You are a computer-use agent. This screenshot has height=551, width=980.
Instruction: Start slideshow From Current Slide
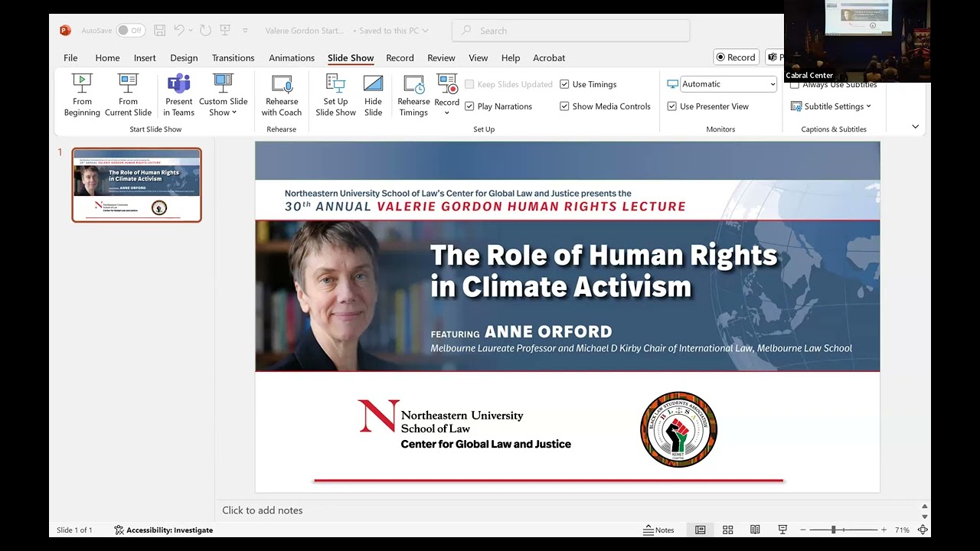(x=128, y=95)
